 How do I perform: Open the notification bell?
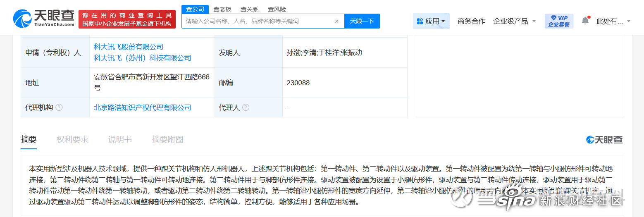(585, 21)
